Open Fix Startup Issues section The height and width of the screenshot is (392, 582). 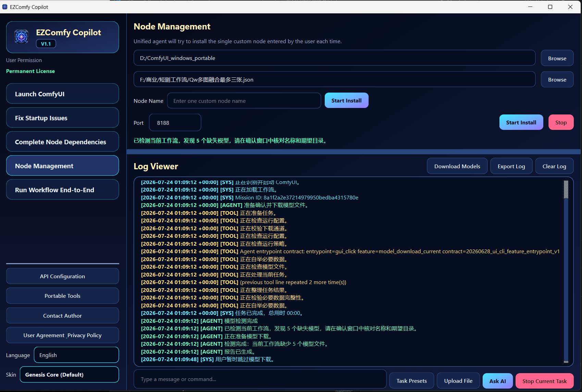point(62,118)
